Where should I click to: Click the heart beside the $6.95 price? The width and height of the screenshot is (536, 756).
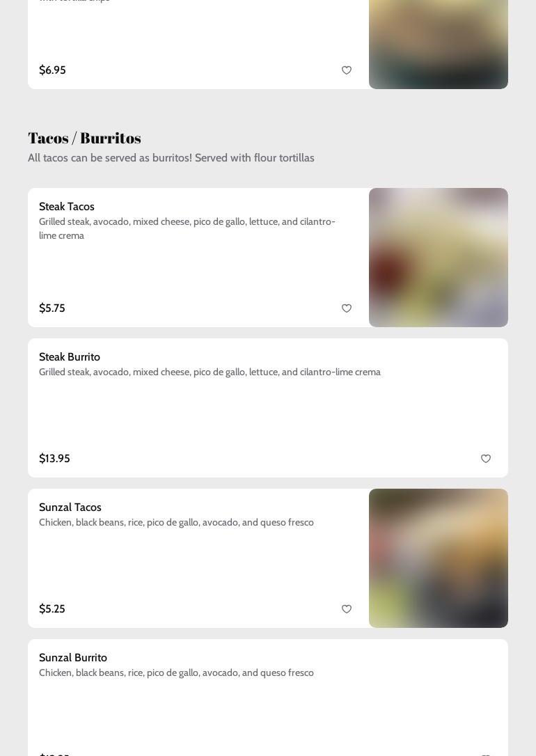coord(347,70)
